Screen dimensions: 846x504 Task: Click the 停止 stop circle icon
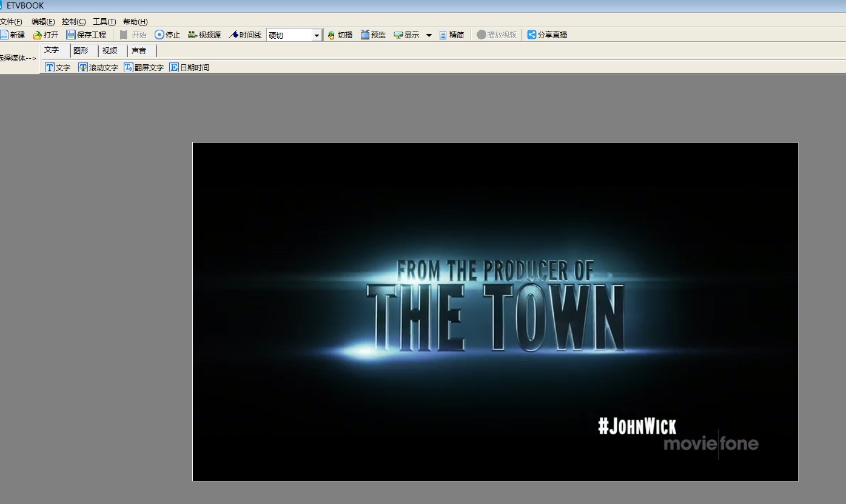159,35
